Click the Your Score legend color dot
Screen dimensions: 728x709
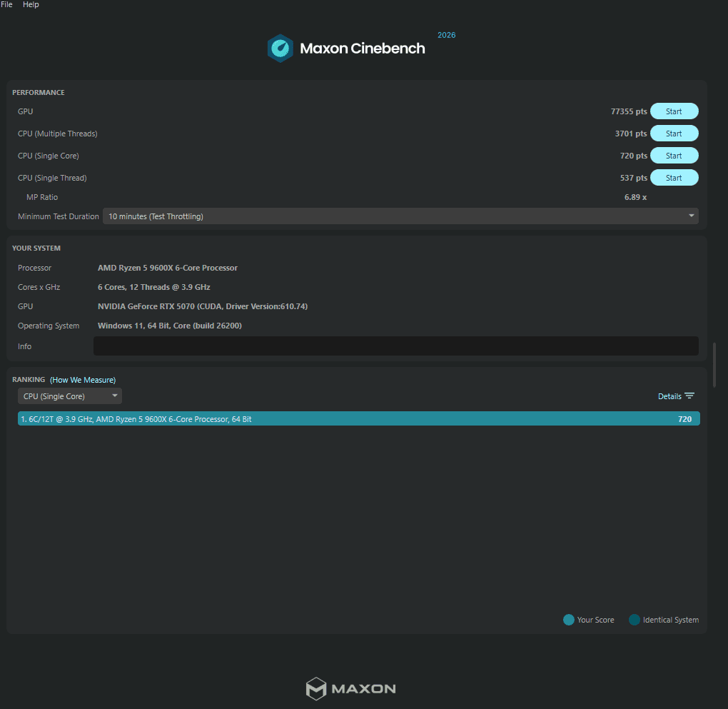tap(568, 620)
